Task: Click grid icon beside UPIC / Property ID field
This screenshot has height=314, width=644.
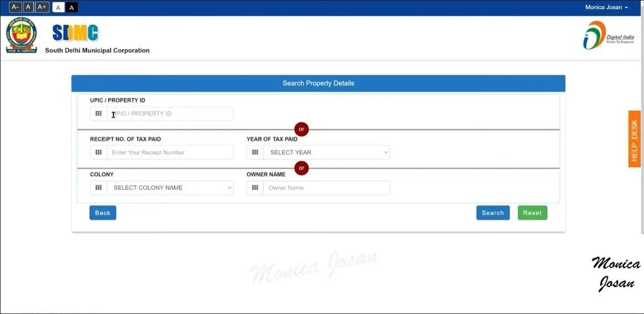Action: click(98, 114)
